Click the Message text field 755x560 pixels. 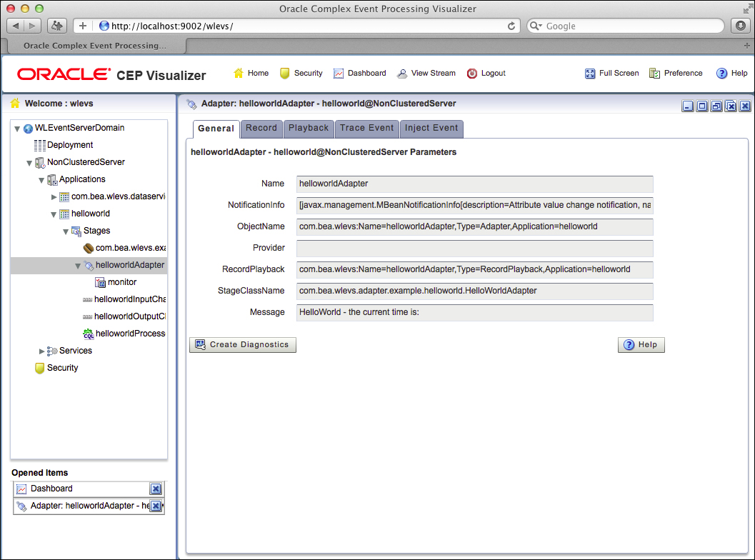[474, 313]
